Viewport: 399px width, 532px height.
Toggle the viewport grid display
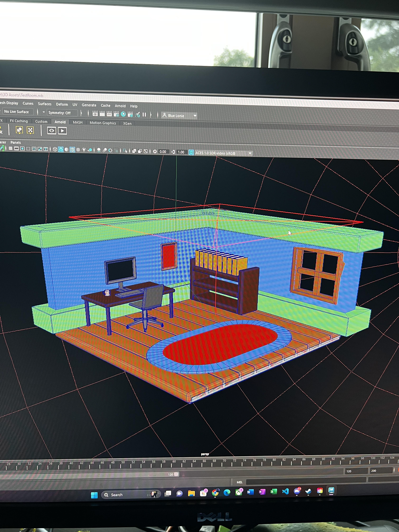click(x=11, y=149)
